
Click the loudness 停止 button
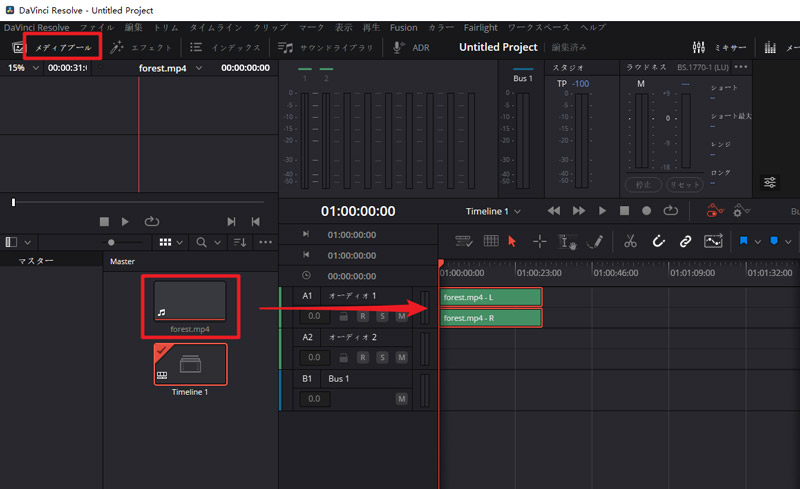pos(643,185)
